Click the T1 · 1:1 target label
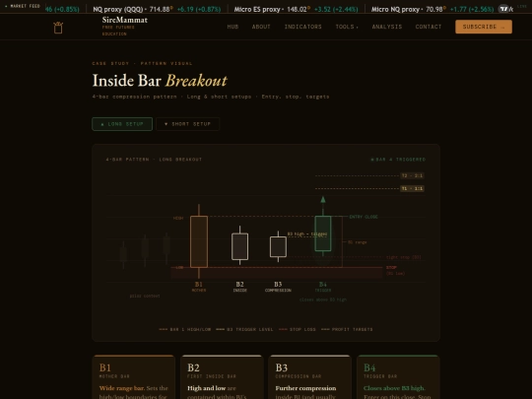This screenshot has height=399, width=532. [x=412, y=188]
